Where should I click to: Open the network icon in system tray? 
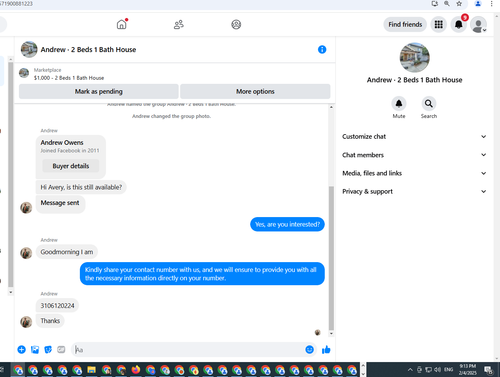[x=428, y=369]
